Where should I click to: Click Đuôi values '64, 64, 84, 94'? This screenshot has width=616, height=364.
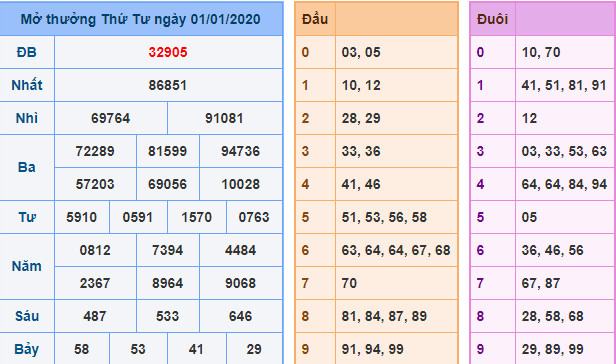(x=564, y=184)
